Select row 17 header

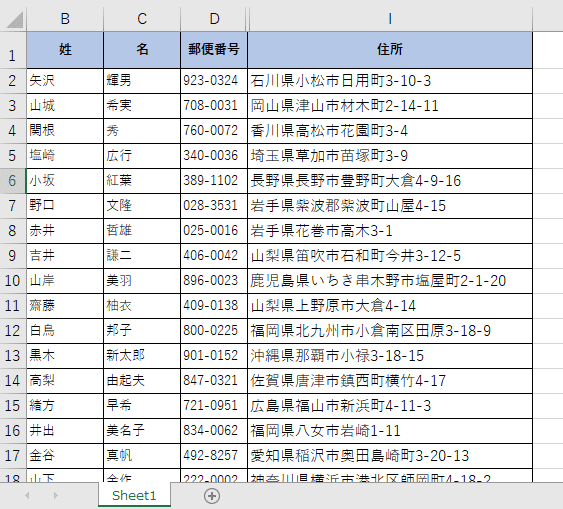(x=13, y=456)
